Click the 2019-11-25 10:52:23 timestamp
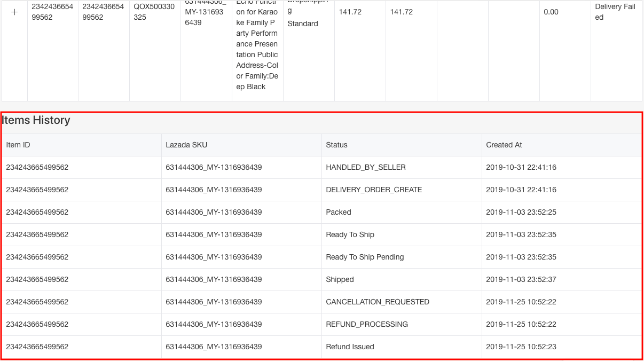 (x=521, y=347)
